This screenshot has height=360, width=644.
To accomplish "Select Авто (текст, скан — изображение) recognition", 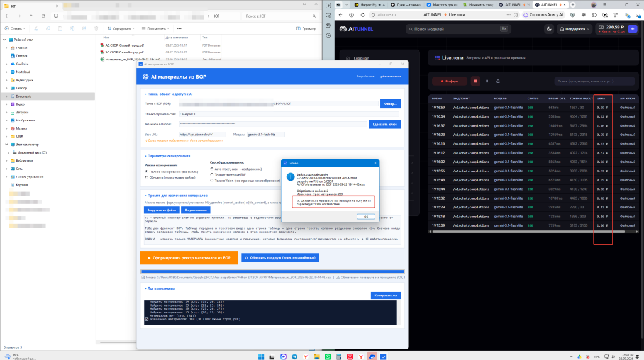I will coord(236,169).
